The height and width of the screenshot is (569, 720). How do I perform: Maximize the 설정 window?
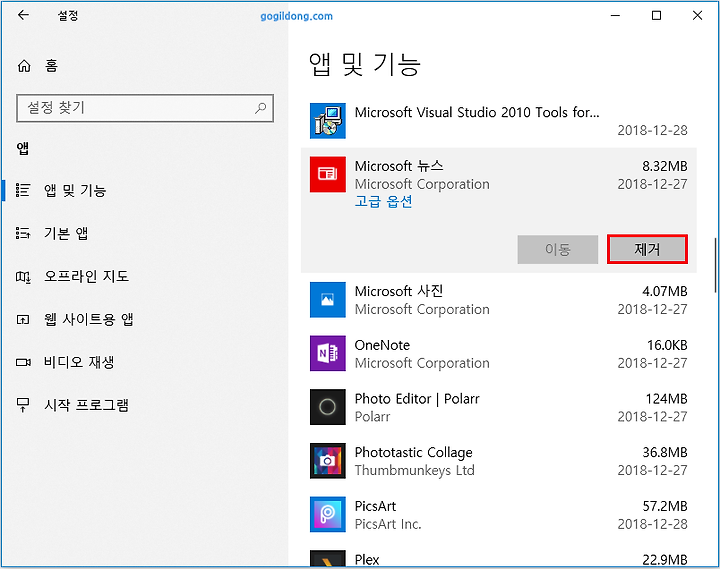(656, 16)
